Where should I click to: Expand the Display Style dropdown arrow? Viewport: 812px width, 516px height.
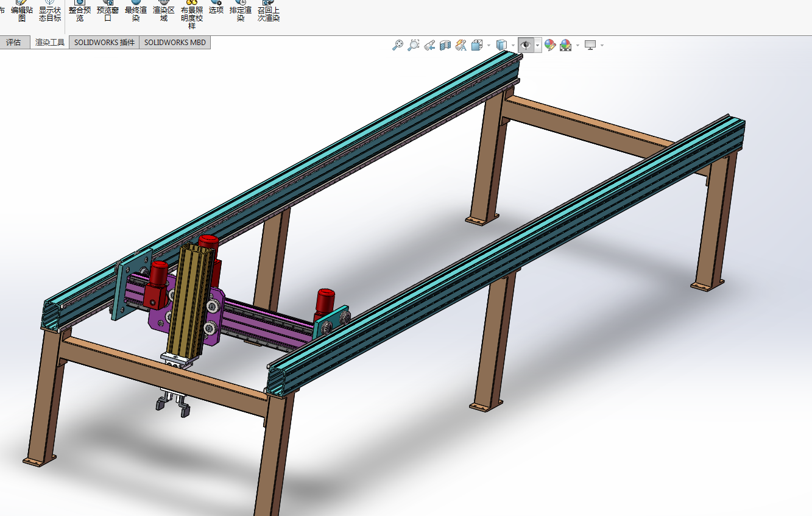[x=513, y=45]
